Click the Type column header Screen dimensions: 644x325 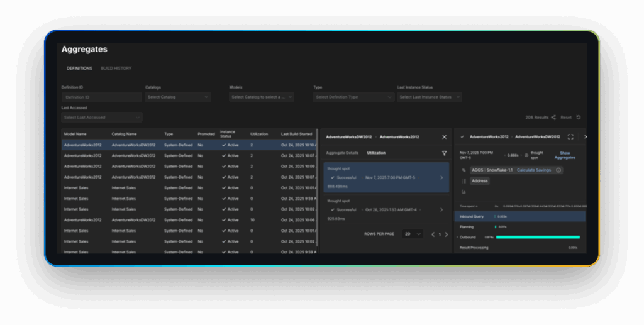[x=169, y=134]
